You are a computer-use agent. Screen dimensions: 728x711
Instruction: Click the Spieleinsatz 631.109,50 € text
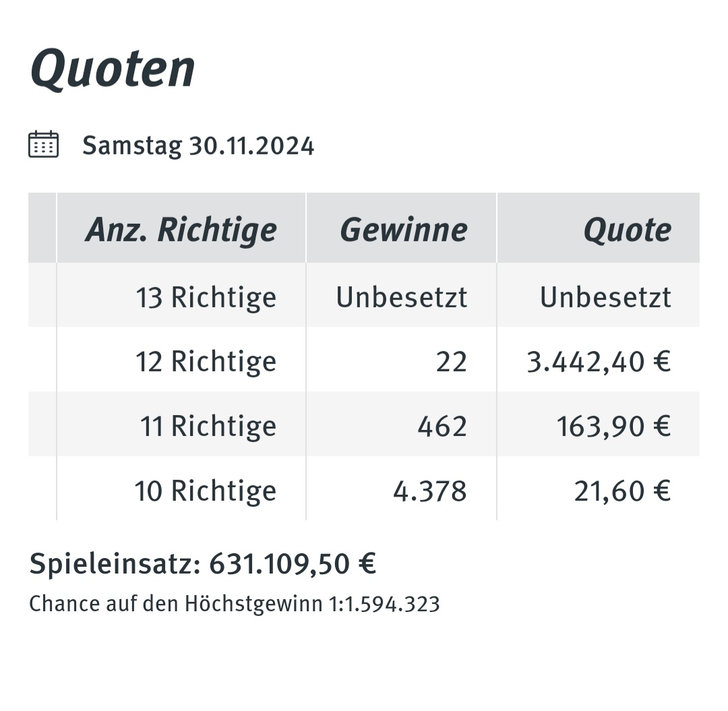coord(203,564)
